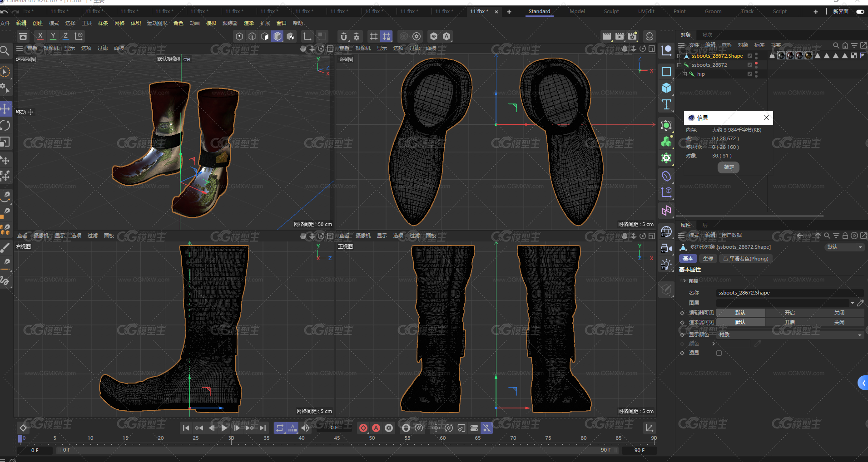Set 编辑器可见 to 开启
868x462 pixels.
[790, 313]
